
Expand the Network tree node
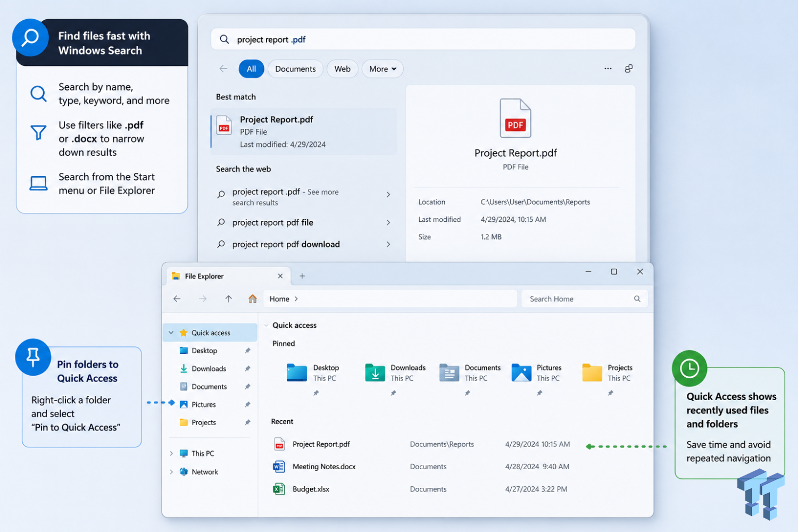[x=171, y=472]
